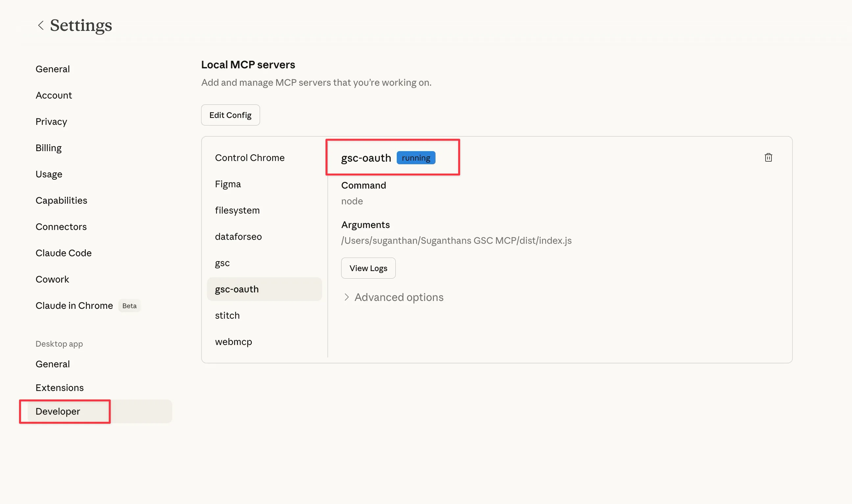Image resolution: width=852 pixels, height=504 pixels.
Task: Go to Privacy settings
Action: pyautogui.click(x=51, y=122)
